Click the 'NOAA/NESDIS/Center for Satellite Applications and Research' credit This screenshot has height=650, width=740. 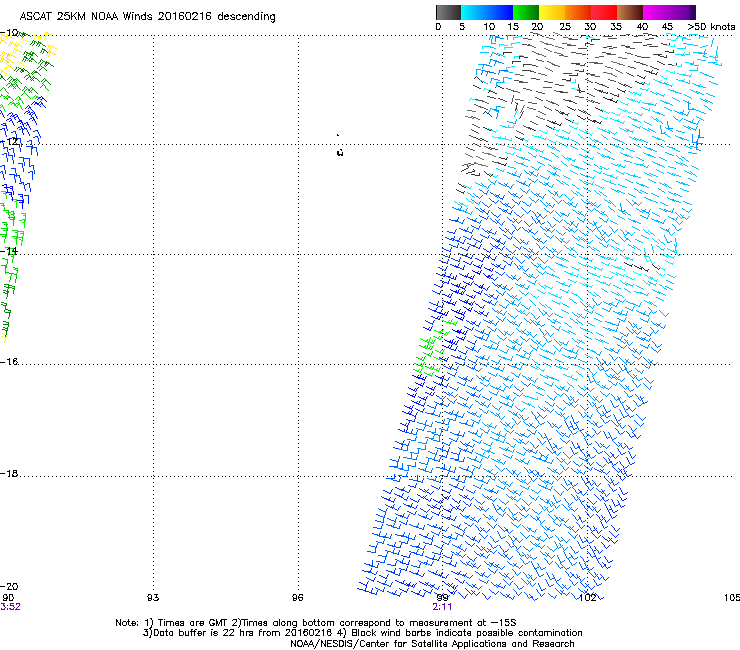pyautogui.click(x=432, y=644)
